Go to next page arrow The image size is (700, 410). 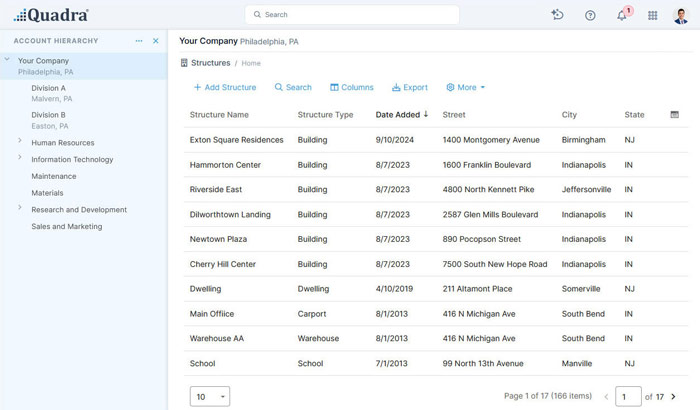coord(673,397)
